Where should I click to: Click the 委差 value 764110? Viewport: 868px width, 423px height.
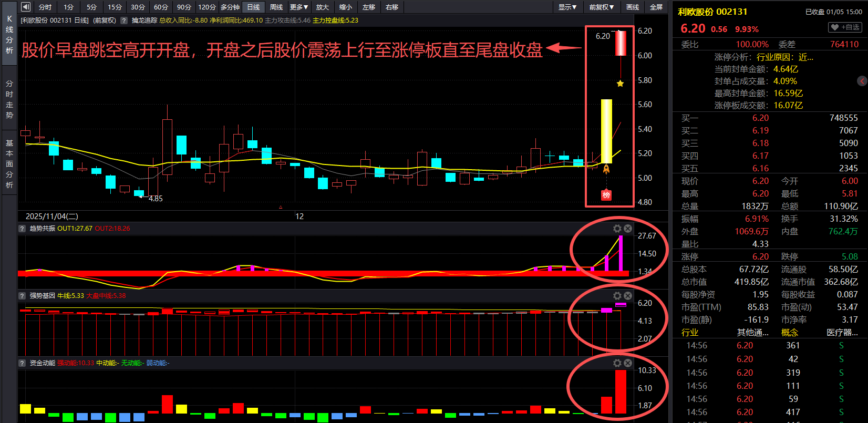[x=844, y=44]
